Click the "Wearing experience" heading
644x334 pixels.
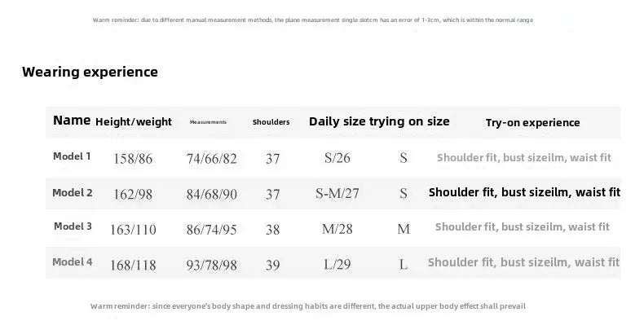(90, 72)
